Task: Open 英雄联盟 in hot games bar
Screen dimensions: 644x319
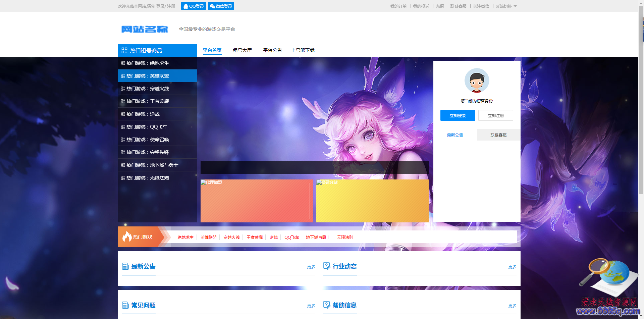Action: 209,237
